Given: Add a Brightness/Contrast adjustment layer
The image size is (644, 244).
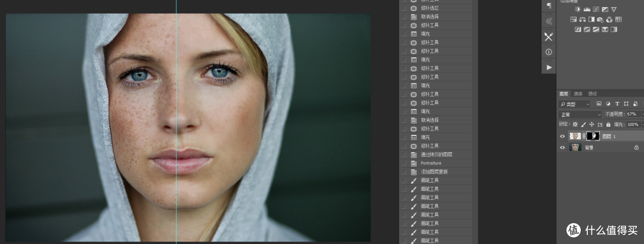Looking at the screenshot, I should click(x=578, y=10).
